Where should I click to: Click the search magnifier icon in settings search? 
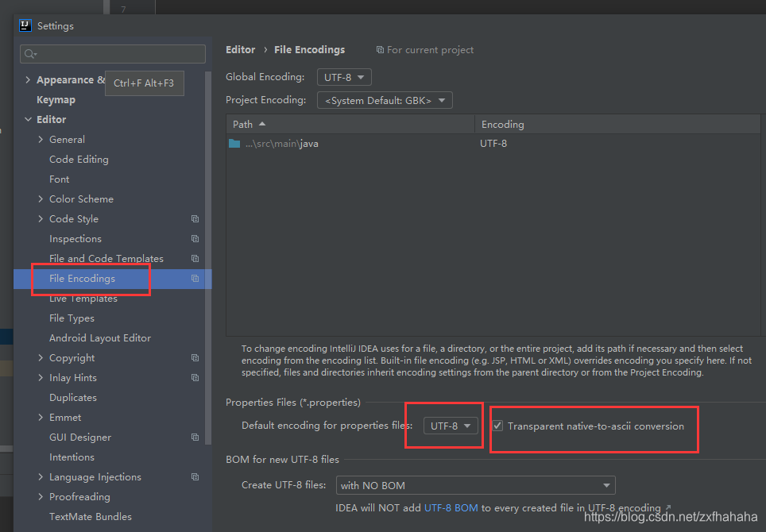click(x=30, y=54)
